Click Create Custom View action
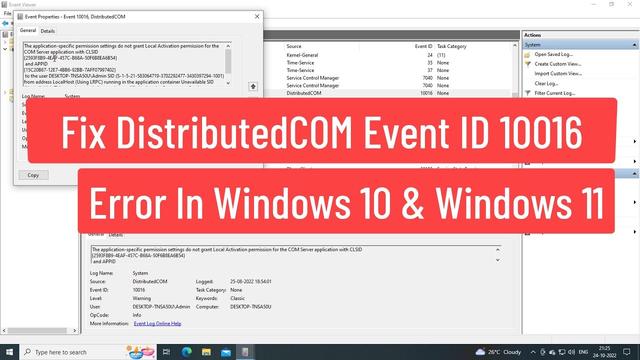Image resolution: width=640 pixels, height=360 pixels. (558, 64)
